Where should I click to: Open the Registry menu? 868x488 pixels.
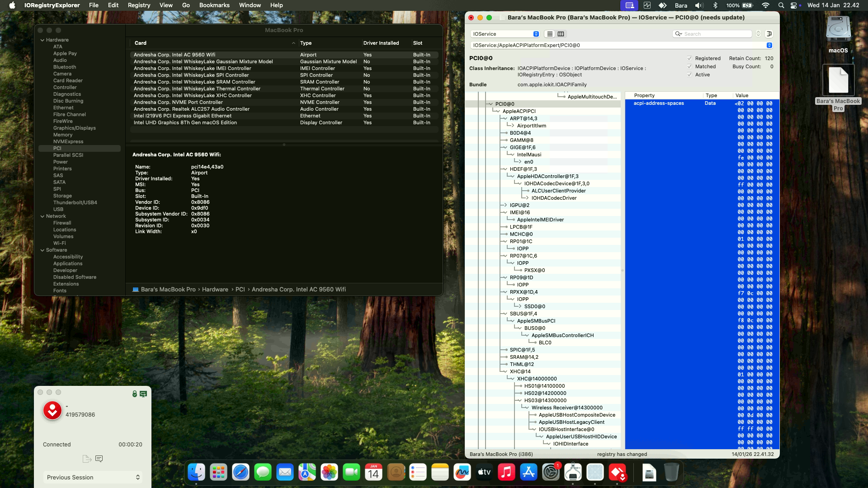[x=139, y=5]
